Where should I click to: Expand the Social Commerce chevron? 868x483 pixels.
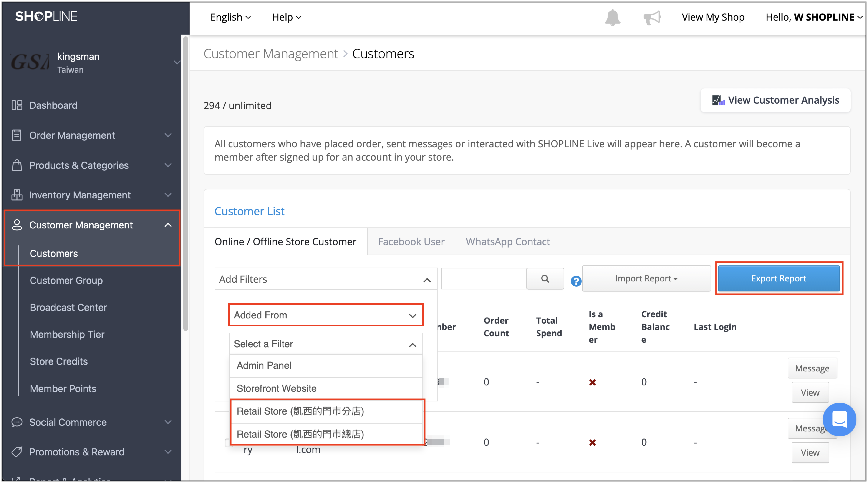pyautogui.click(x=168, y=422)
